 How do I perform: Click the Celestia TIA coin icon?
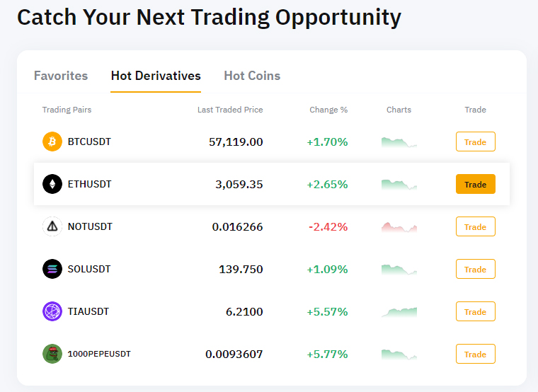(x=52, y=311)
